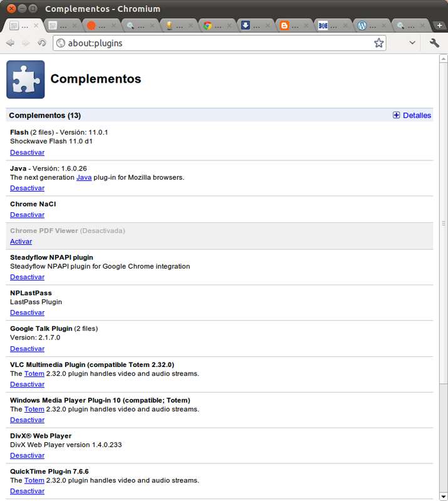Image resolution: width=448 pixels, height=501 pixels.
Task: Open a new tab with the plus button
Action: click(x=440, y=25)
